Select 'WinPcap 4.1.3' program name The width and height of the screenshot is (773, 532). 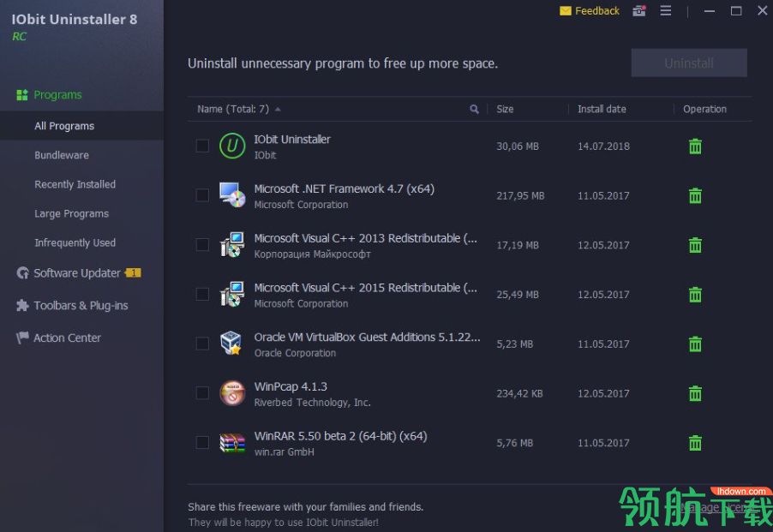pos(291,386)
